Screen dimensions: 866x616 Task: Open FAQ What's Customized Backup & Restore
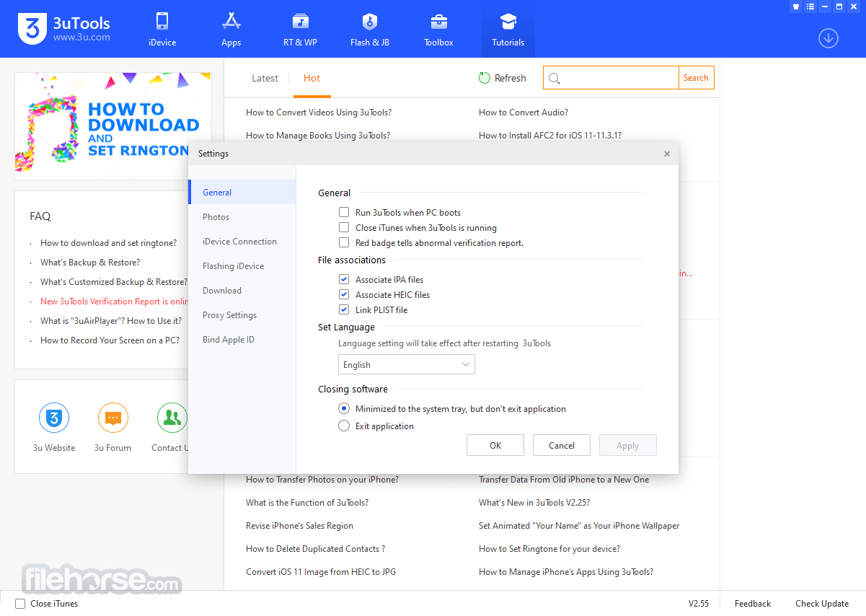coord(114,282)
